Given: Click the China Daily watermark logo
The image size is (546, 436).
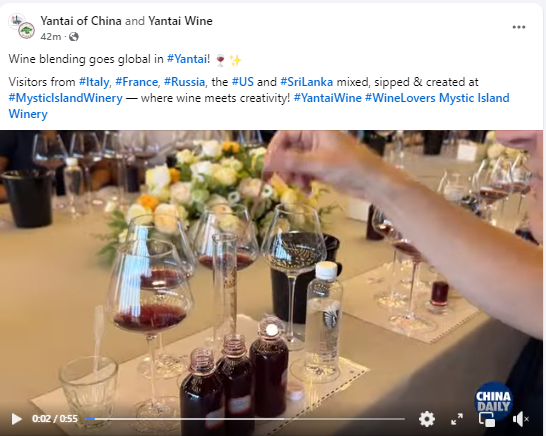Looking at the screenshot, I should point(493,400).
